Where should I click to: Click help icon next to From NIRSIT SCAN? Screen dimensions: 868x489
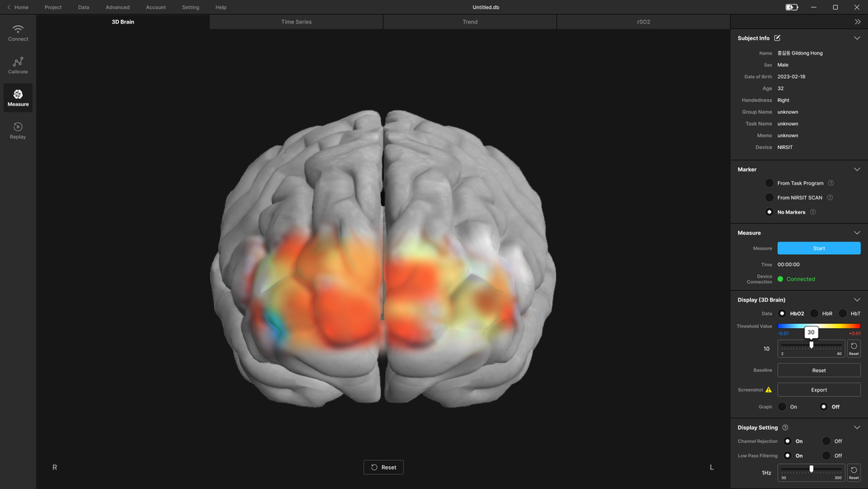[x=830, y=197]
